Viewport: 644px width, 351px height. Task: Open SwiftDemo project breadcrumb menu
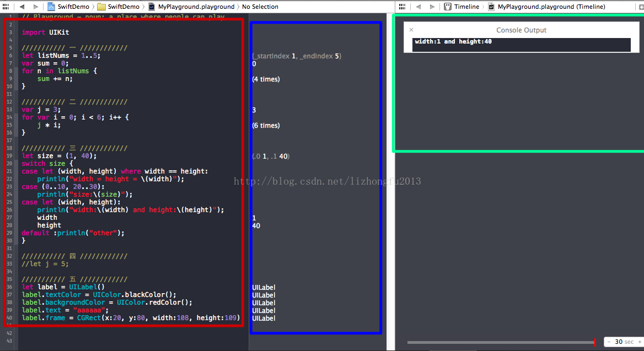pyautogui.click(x=73, y=7)
